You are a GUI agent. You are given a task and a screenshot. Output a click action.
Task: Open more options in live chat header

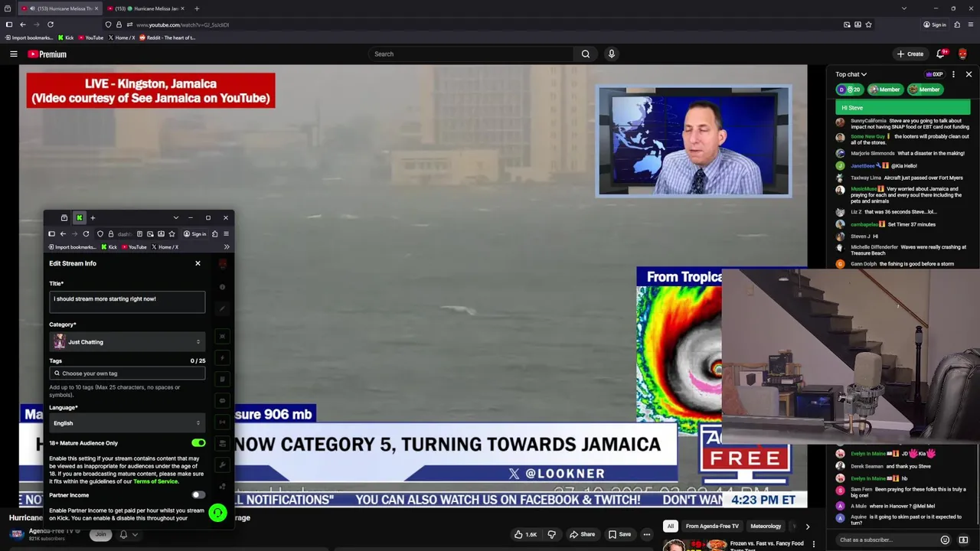coord(953,74)
